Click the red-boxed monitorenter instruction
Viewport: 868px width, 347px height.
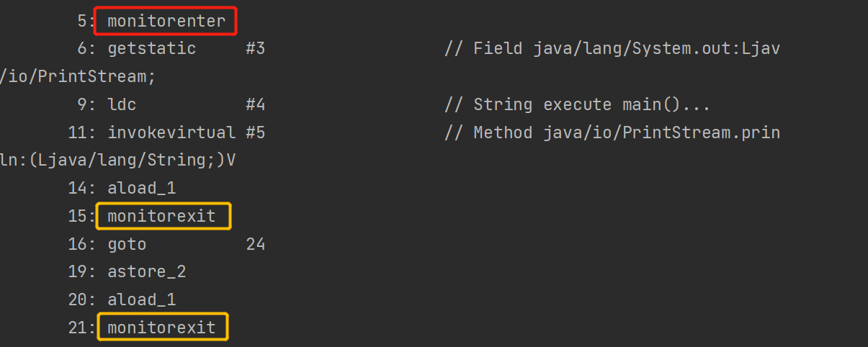pyautogui.click(x=166, y=22)
